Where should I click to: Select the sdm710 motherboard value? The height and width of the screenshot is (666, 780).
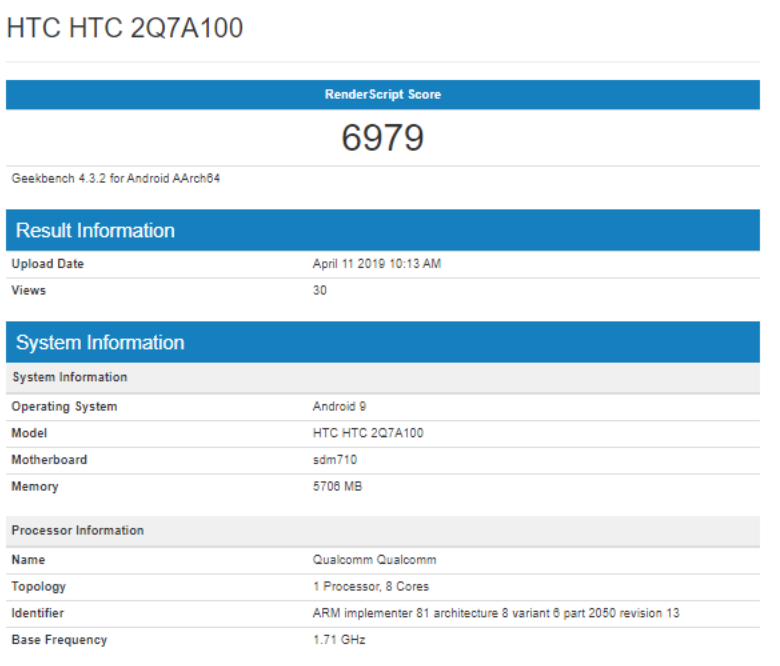click(335, 460)
